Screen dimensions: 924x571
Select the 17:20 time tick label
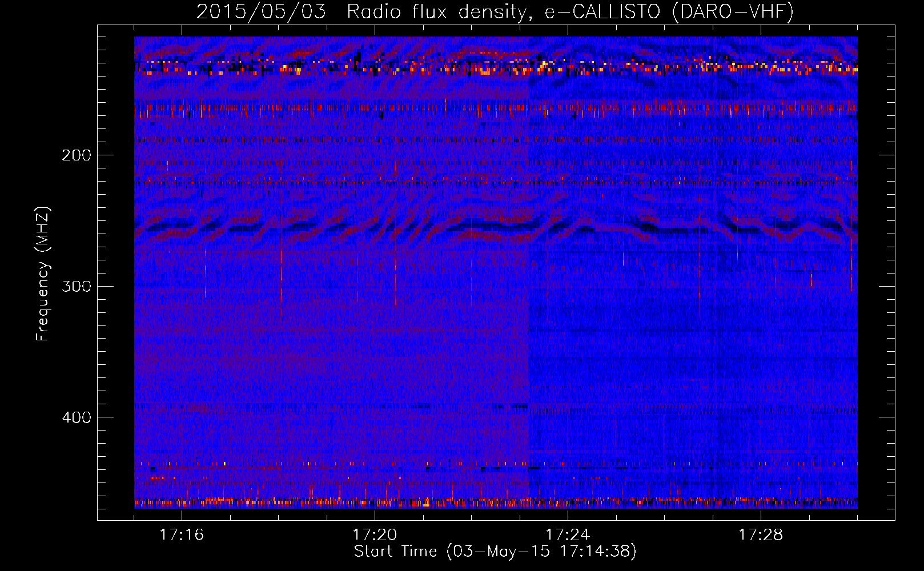coord(375,535)
